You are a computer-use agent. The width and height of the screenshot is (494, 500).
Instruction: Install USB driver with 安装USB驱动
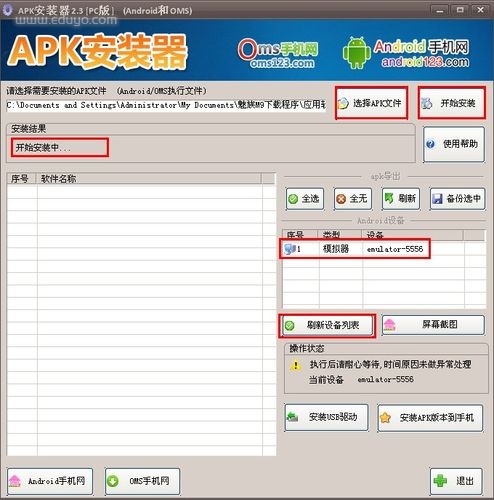[x=327, y=417]
